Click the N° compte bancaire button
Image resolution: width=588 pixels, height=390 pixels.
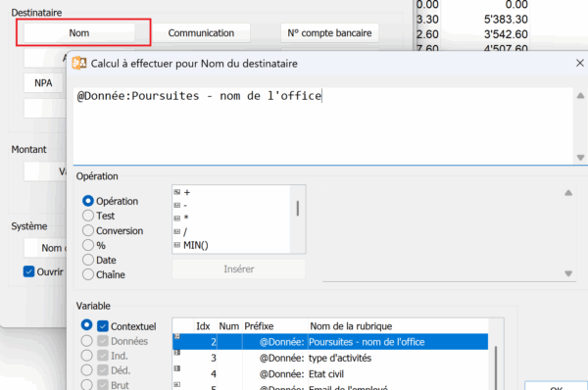click(329, 33)
